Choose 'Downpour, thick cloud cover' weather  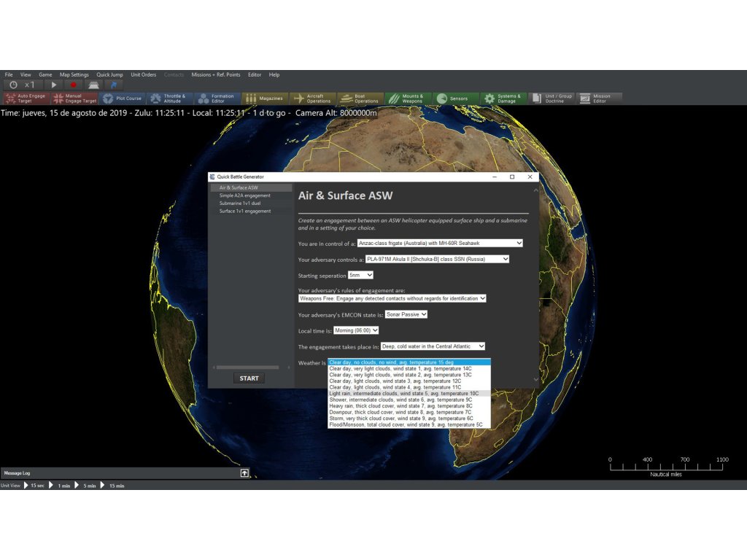[x=409, y=412]
